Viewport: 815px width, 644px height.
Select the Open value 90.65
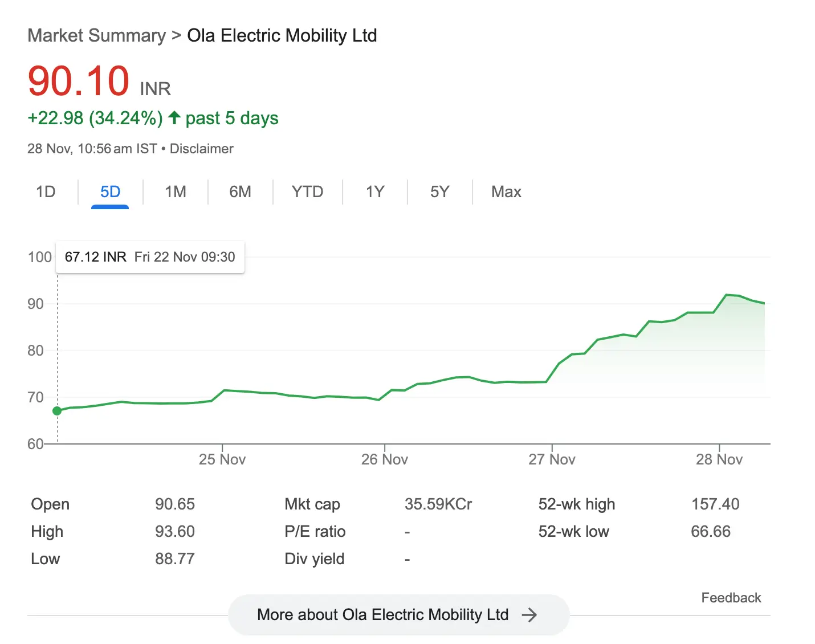coord(175,504)
